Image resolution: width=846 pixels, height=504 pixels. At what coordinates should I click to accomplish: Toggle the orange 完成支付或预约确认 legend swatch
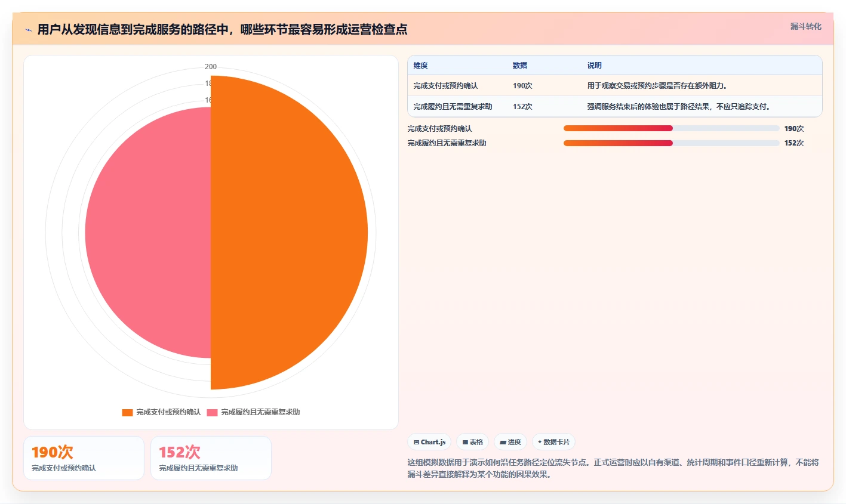coord(127,412)
